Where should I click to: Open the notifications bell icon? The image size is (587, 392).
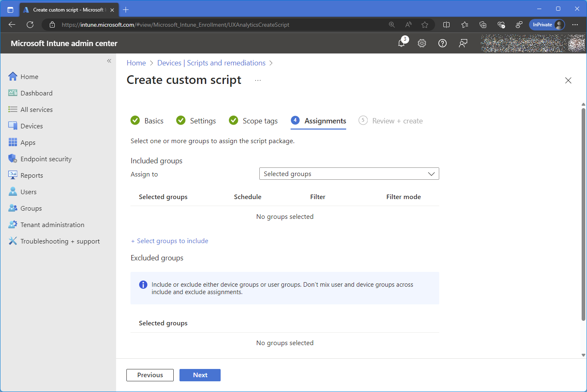(x=402, y=43)
